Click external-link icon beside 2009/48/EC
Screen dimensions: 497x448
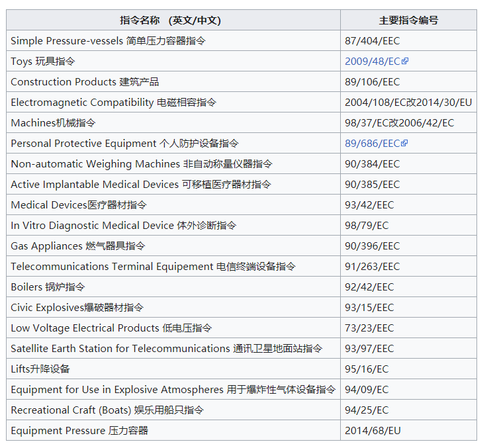(x=405, y=61)
